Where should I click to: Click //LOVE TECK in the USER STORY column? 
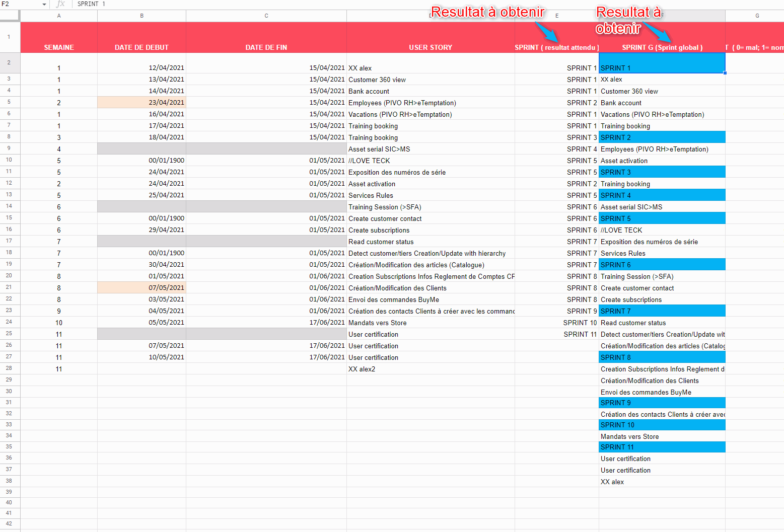pyautogui.click(x=431, y=160)
